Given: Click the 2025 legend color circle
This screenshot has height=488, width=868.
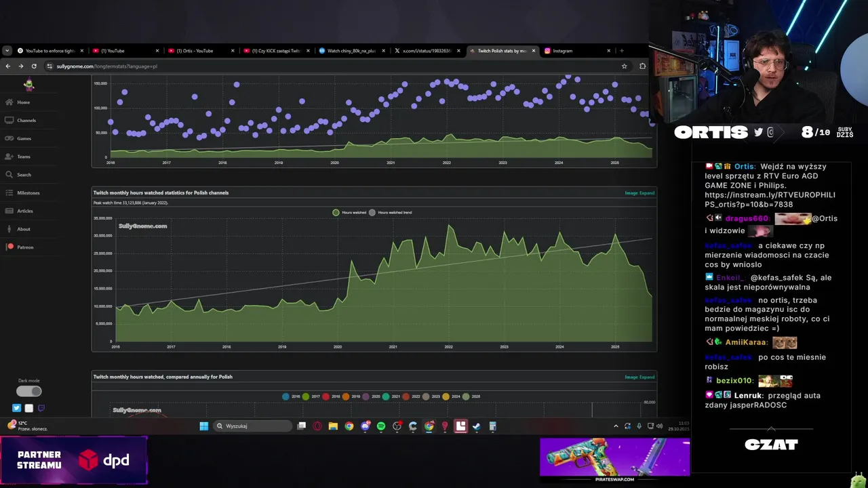Looking at the screenshot, I should [466, 396].
